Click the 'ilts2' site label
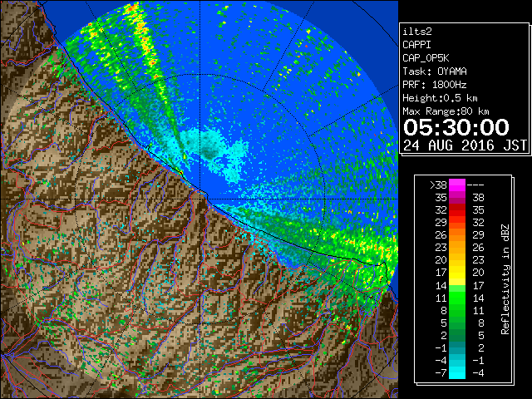The image size is (532, 399). pyautogui.click(x=417, y=32)
